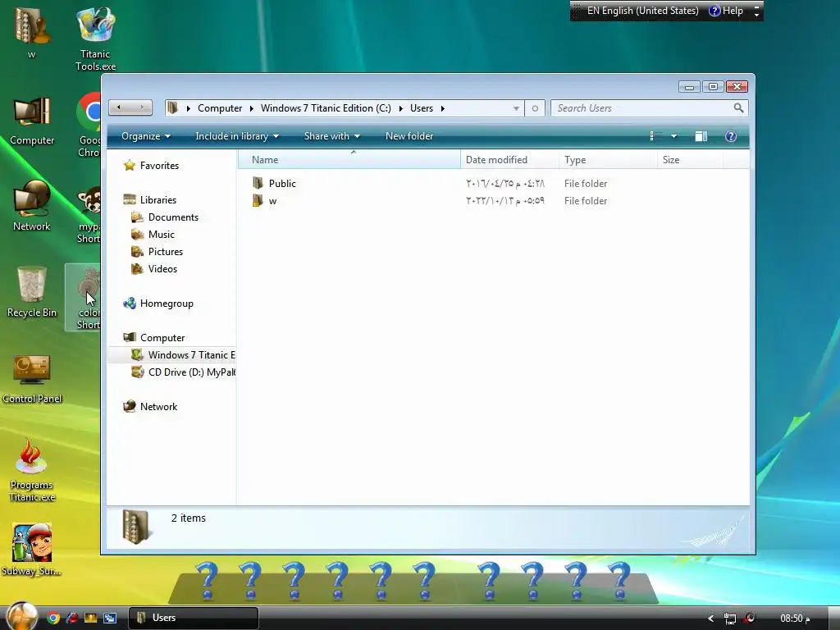
Task: Click the Favorites star icon
Action: click(129, 166)
